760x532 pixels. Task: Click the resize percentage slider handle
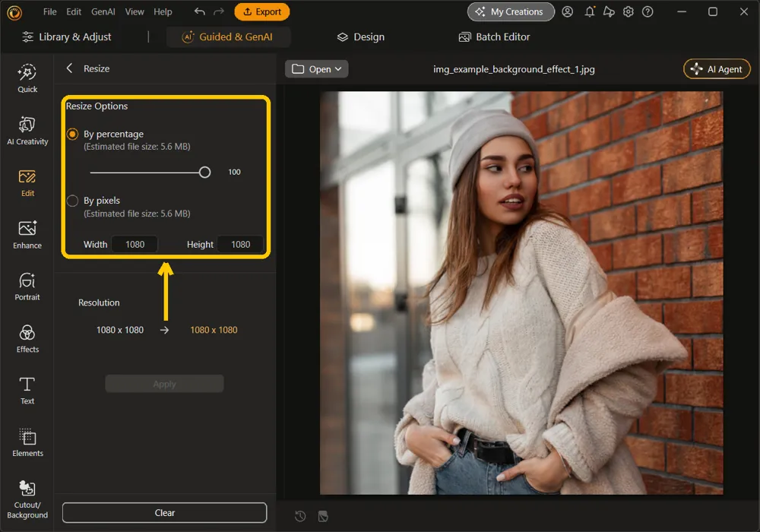pos(204,172)
